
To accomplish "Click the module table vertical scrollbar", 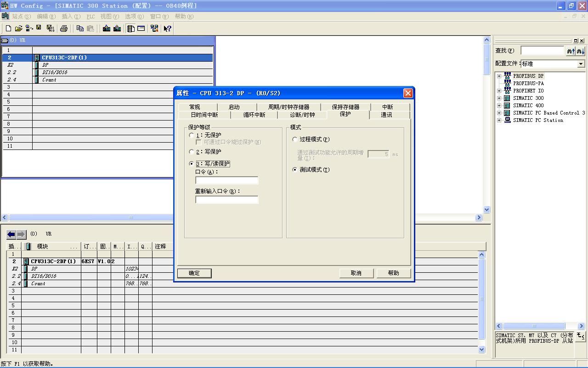I will pos(482,302).
